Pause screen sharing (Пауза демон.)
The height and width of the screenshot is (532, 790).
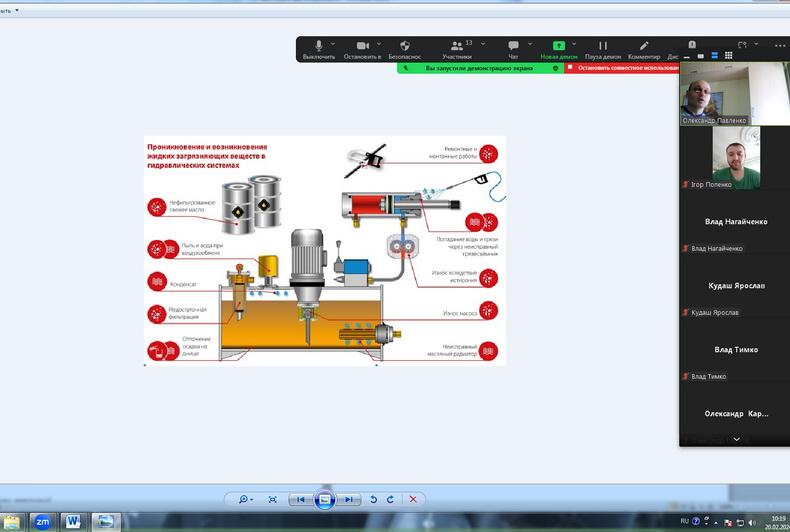[603, 47]
